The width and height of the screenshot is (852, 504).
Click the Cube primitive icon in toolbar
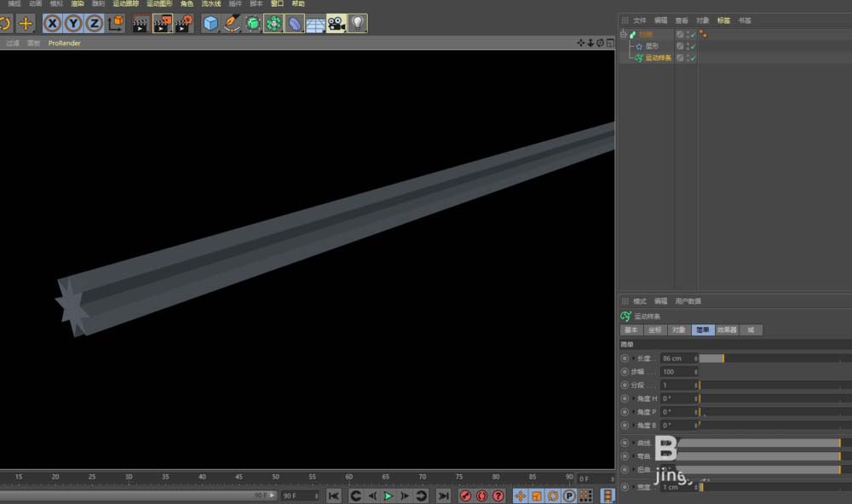210,24
